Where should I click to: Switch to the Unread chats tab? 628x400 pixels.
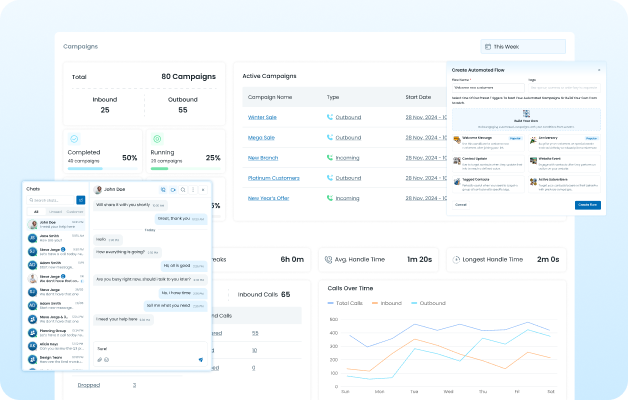click(x=56, y=212)
